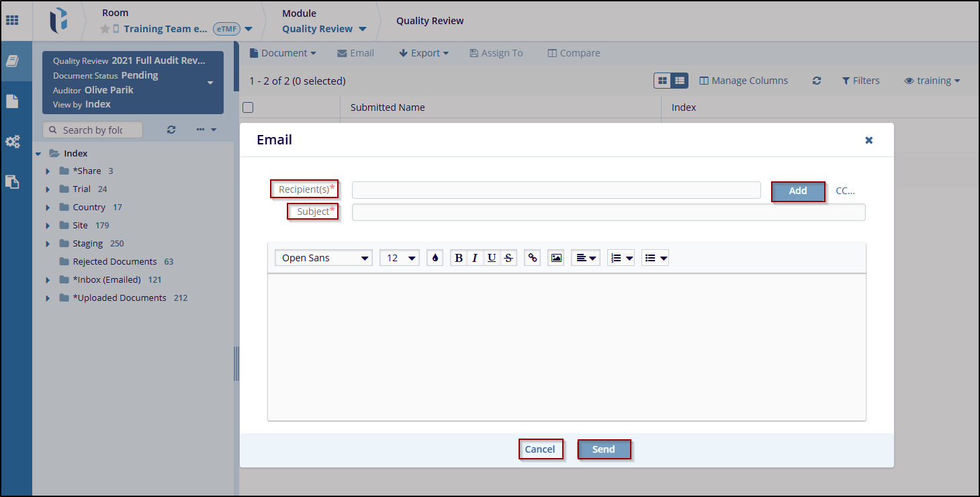Click the refresh icon beside Manage Columns
Screen dimensions: 980x497
pos(817,81)
